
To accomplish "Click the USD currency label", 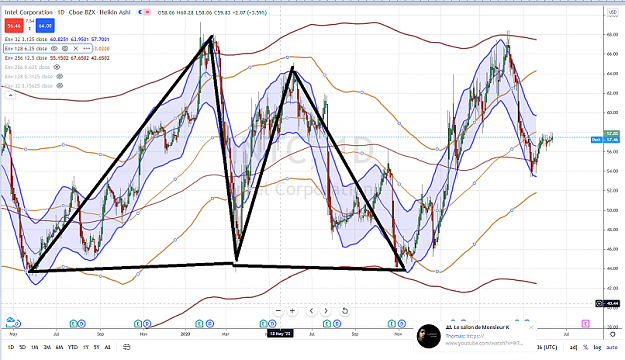I will click(613, 12).
